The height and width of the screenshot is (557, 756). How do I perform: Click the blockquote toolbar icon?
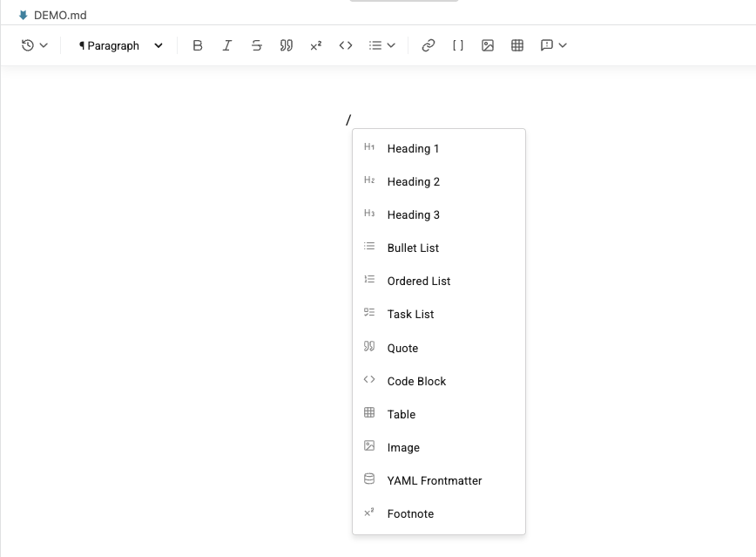coord(287,45)
